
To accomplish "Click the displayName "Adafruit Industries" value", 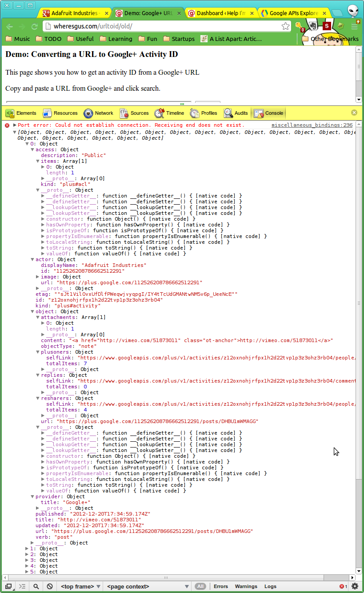I will [x=113, y=265].
